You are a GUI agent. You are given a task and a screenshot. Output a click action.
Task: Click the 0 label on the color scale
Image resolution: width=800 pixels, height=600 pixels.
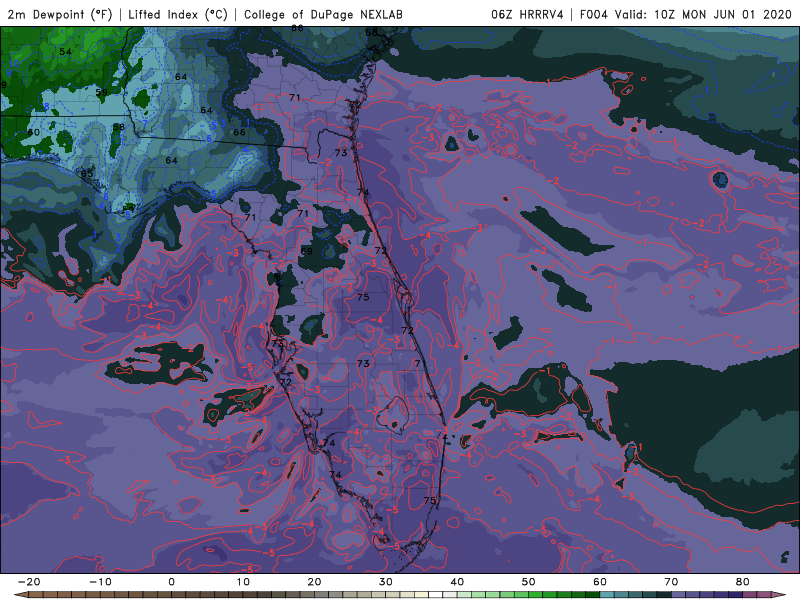point(171,582)
